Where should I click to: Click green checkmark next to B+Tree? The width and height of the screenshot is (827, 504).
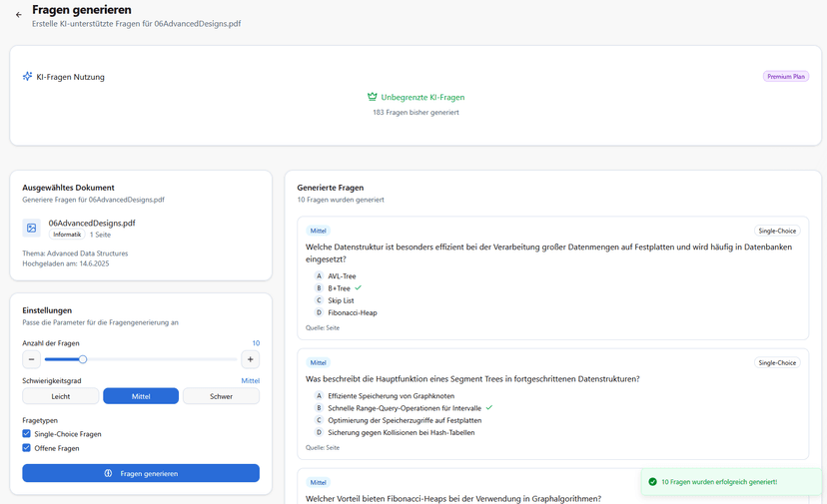[x=359, y=287]
